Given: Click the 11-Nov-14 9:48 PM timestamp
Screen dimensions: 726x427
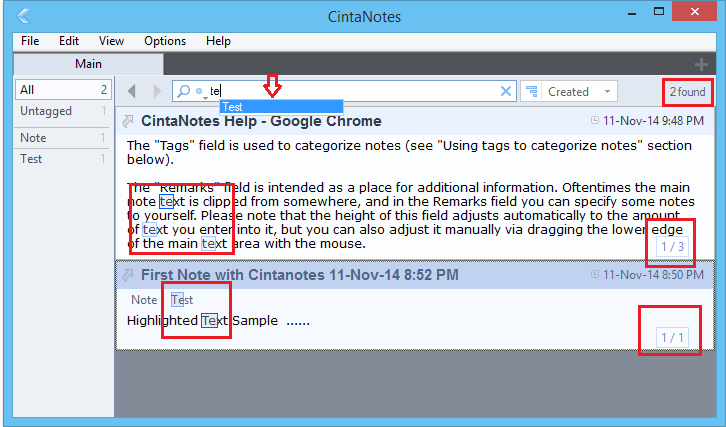Looking at the screenshot, I should [x=653, y=121].
